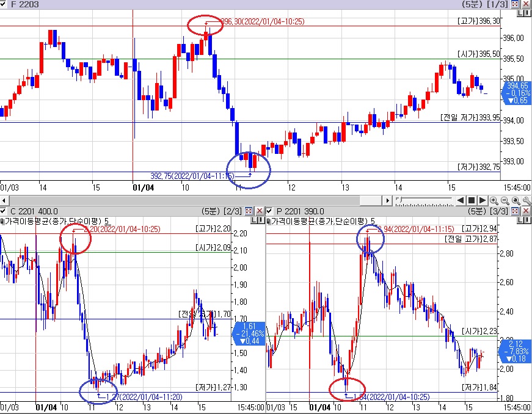Open chart settings wrench icon
532x414 pixels.
tap(527, 201)
